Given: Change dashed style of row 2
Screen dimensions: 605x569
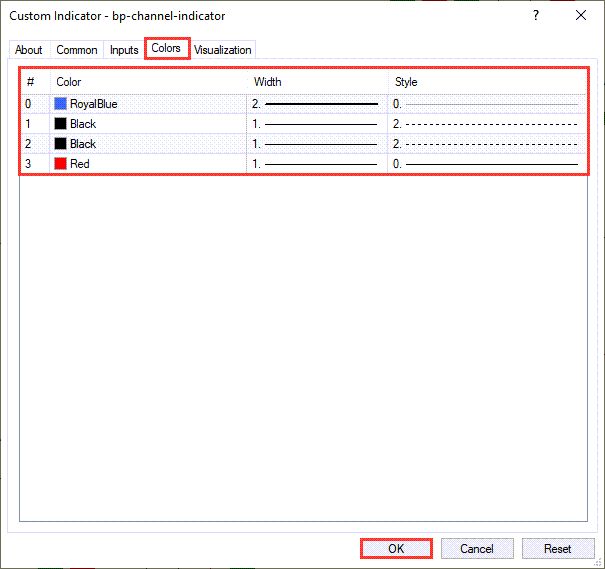Looking at the screenshot, I should click(x=487, y=144).
